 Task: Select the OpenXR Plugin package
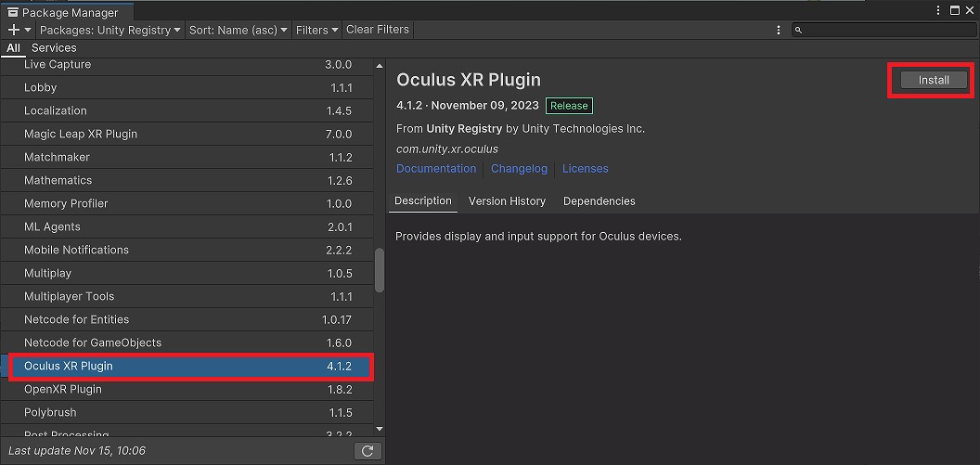pyautogui.click(x=187, y=389)
